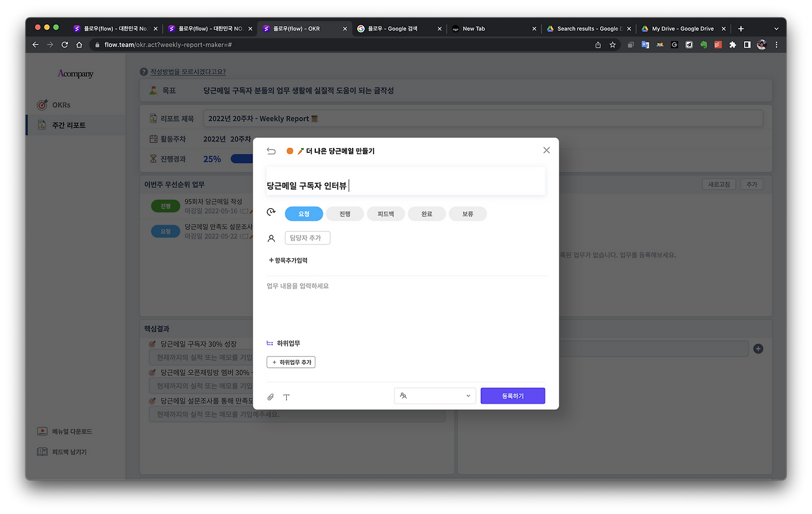
Task: Click the assignee person icon
Action: (x=272, y=239)
